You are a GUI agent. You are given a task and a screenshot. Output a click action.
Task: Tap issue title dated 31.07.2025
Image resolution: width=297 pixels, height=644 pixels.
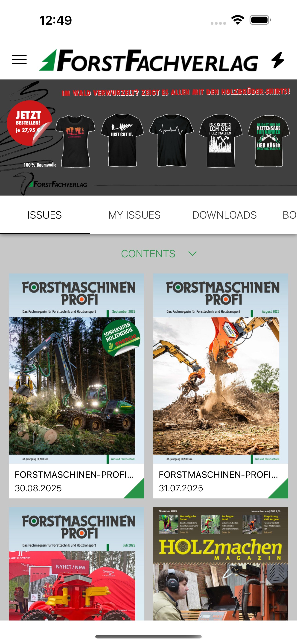[218, 474]
